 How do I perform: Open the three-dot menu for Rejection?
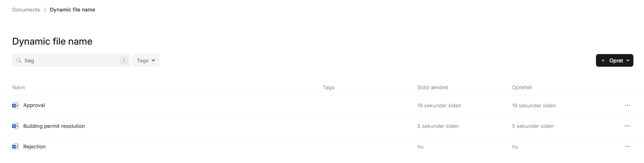(627, 146)
